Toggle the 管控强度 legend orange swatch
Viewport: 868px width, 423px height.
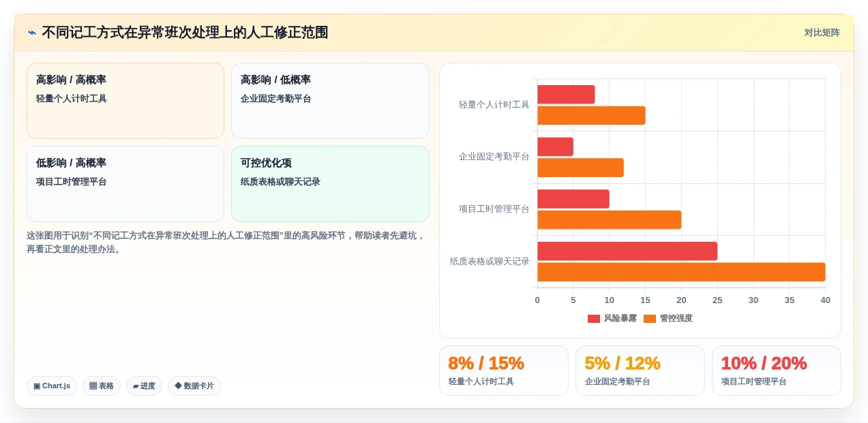coord(650,319)
